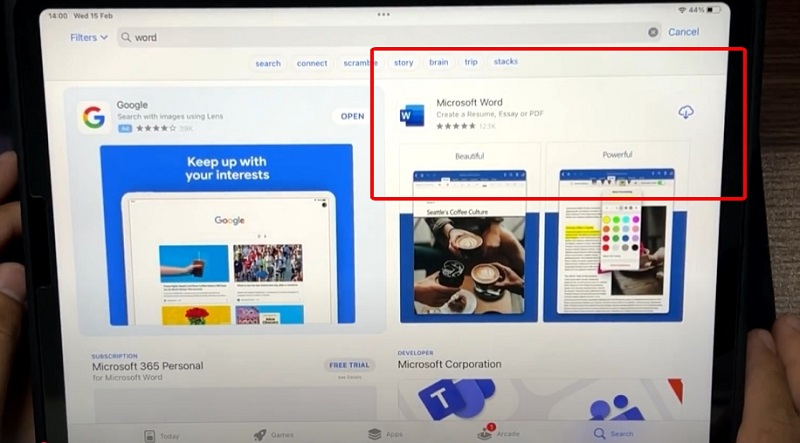Click the word search field
This screenshot has width=800, height=443.
click(x=389, y=37)
